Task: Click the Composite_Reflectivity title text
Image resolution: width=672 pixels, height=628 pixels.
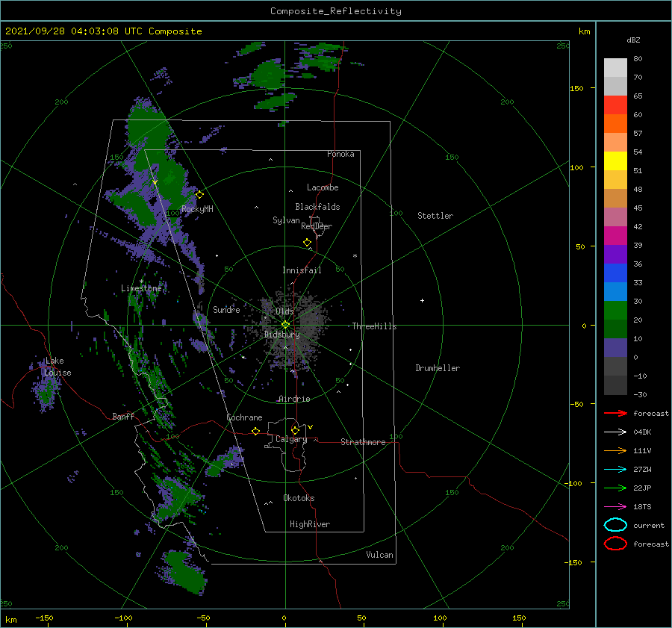Action: 335,11
